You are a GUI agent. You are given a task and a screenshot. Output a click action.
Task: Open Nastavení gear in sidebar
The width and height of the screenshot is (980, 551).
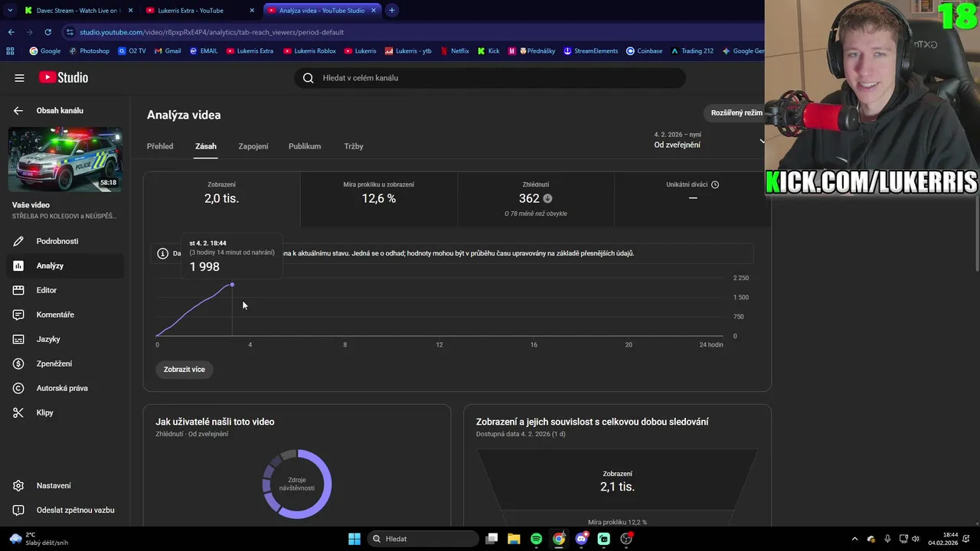tap(18, 485)
